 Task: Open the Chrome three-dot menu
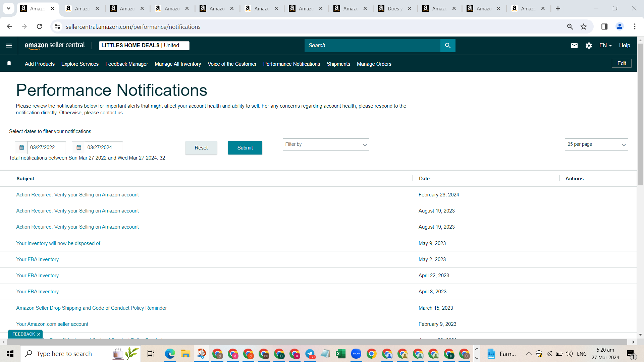pyautogui.click(x=635, y=26)
